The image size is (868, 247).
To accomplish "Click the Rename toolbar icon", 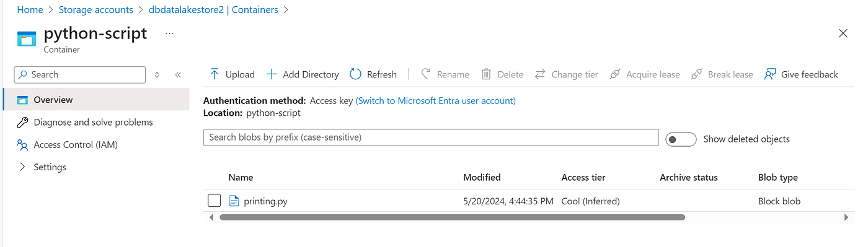I will (426, 74).
